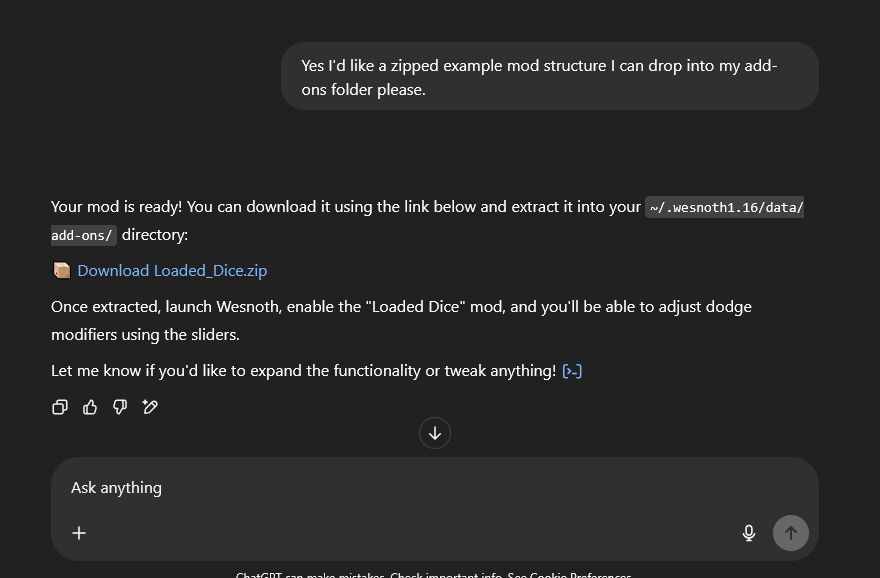Start voice dictation with microphone icon
The image size is (880, 578).
pyautogui.click(x=749, y=533)
